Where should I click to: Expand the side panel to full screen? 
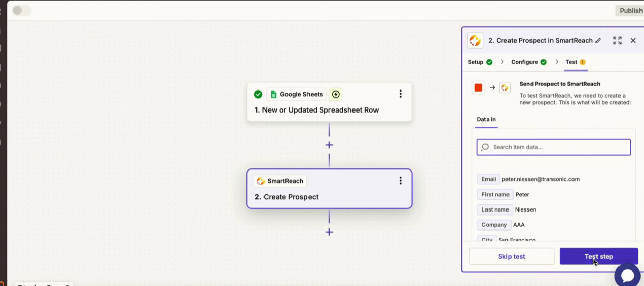[x=617, y=41]
